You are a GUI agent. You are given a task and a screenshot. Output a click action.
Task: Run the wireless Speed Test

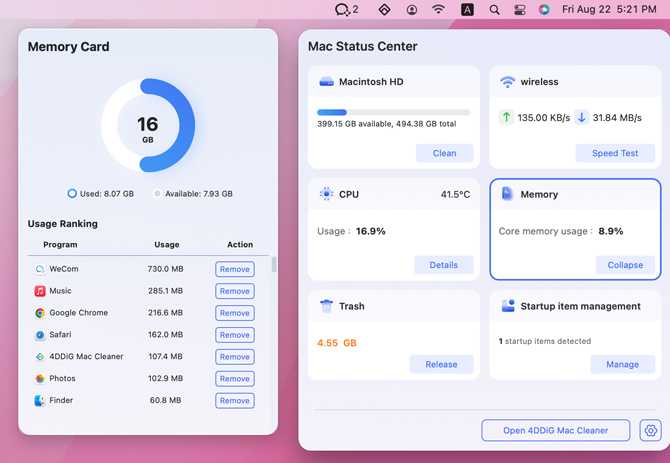click(x=615, y=153)
